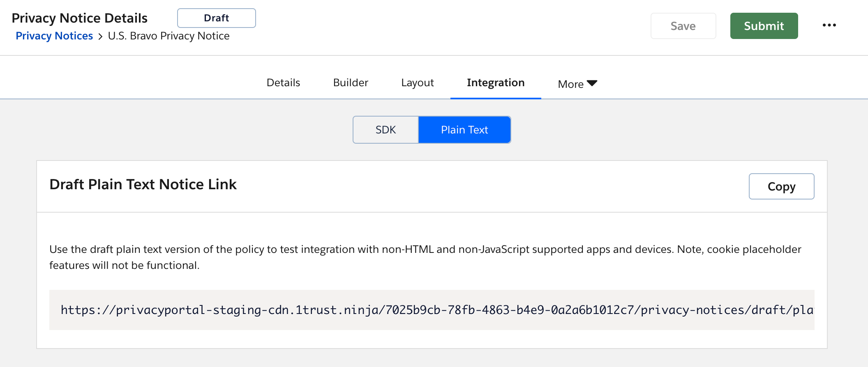Copy the draft plain text link
The image size is (868, 367).
tap(781, 186)
